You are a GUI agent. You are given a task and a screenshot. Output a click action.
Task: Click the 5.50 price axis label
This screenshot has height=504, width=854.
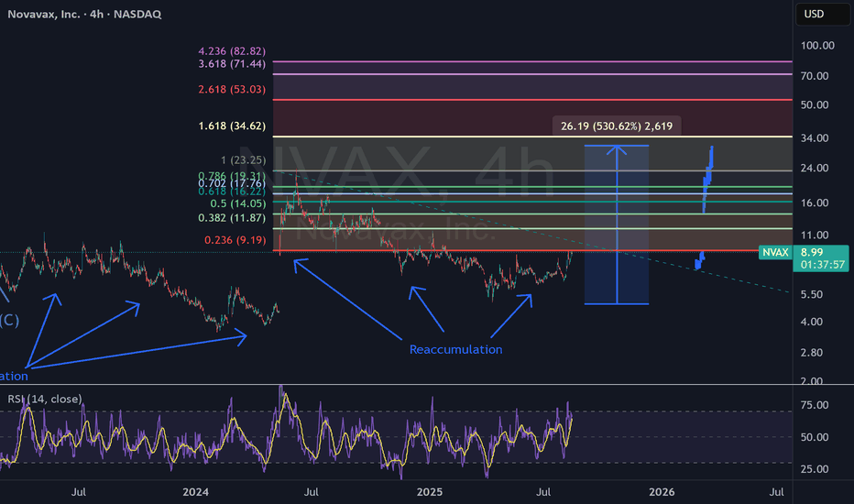coord(812,295)
